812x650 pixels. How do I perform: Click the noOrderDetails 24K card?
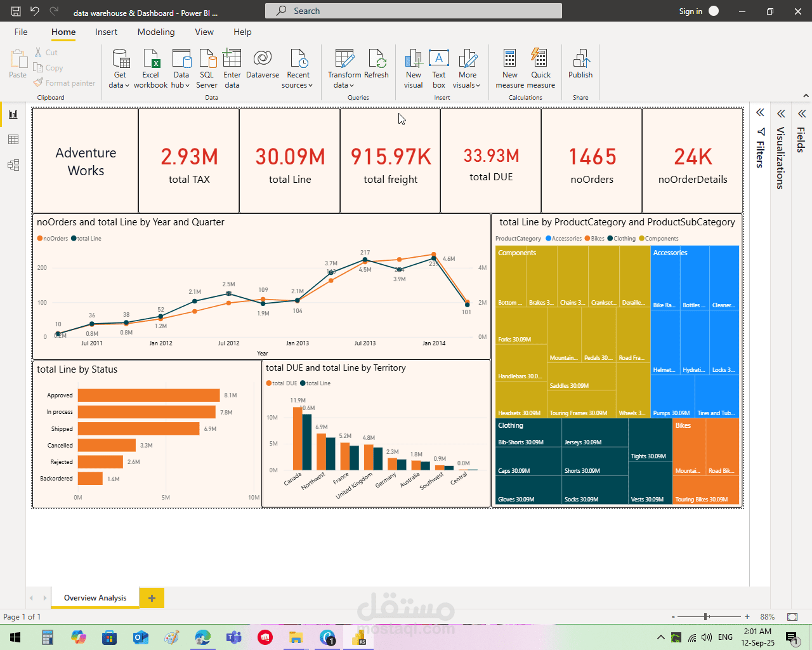(693, 161)
